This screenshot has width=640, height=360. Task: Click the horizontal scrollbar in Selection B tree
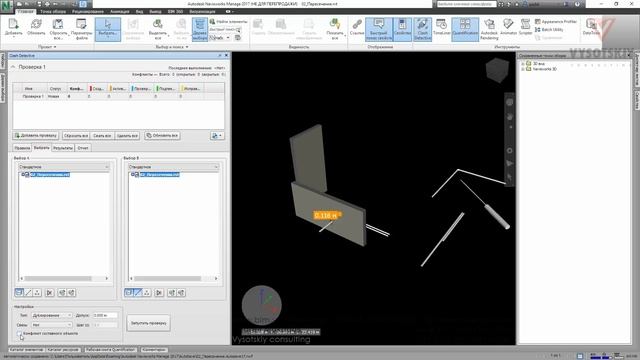173,278
